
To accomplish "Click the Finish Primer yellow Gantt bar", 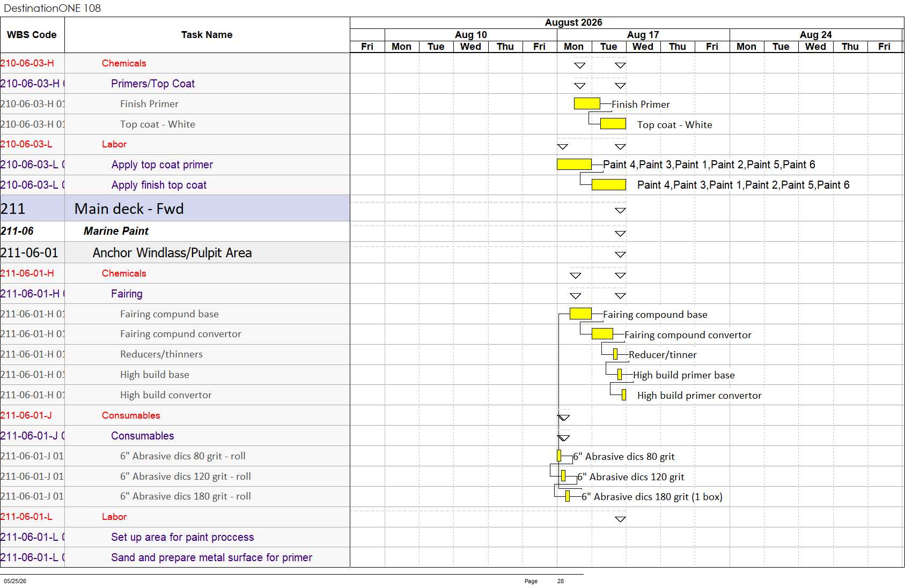I will click(587, 103).
